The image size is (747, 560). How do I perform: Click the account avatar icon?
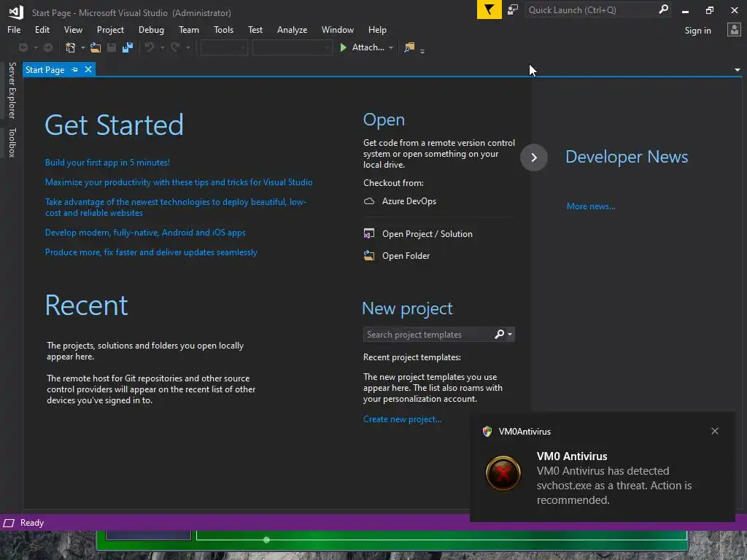(734, 30)
